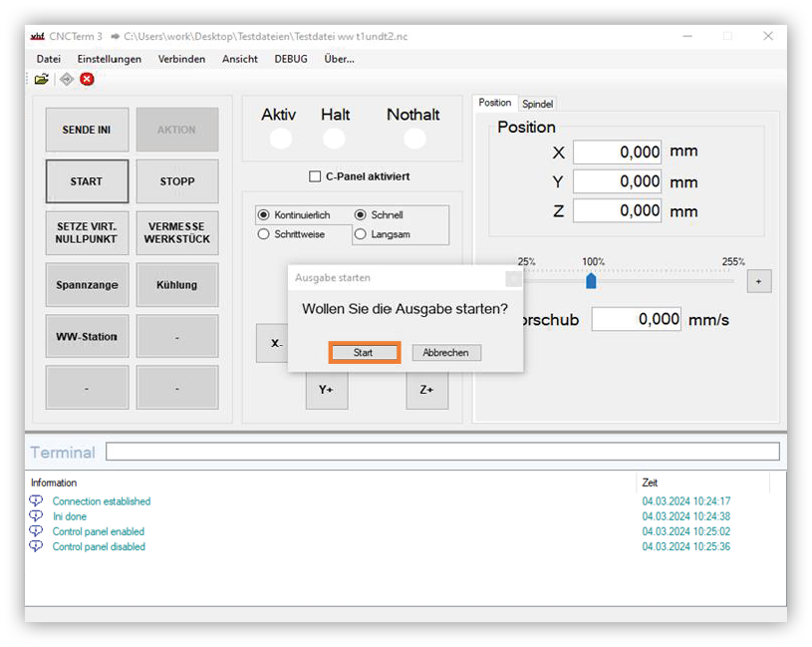Viewport: 812px width, 647px height.
Task: Click the Z position value field
Action: [x=618, y=210]
